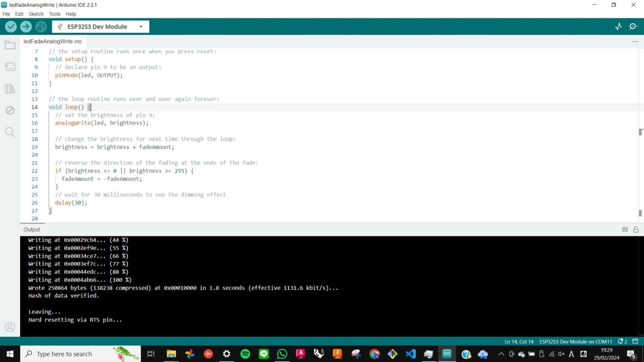Open the ESP32S3 Dev Module board selector
Viewport: 644px width, 362px height.
101,26
